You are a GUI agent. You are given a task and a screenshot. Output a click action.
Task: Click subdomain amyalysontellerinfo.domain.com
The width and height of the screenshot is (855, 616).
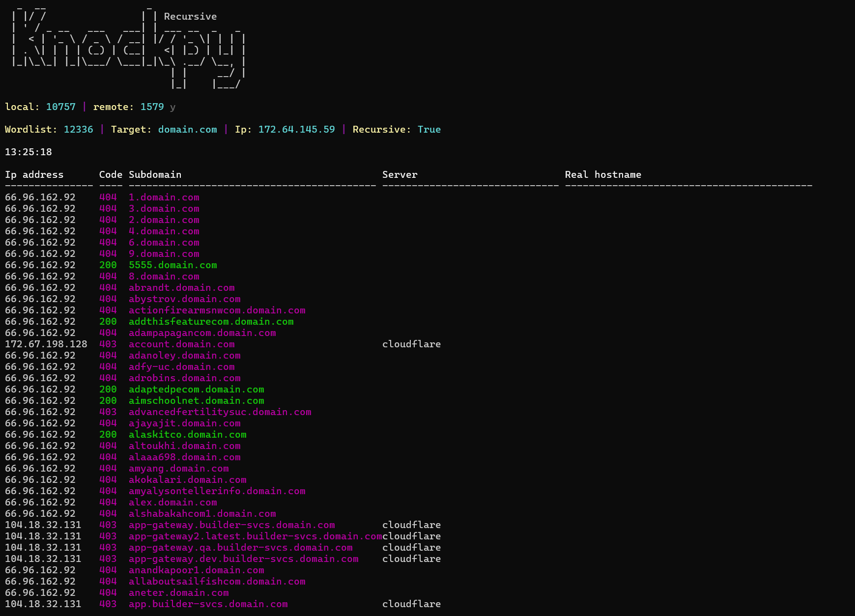coord(217,491)
